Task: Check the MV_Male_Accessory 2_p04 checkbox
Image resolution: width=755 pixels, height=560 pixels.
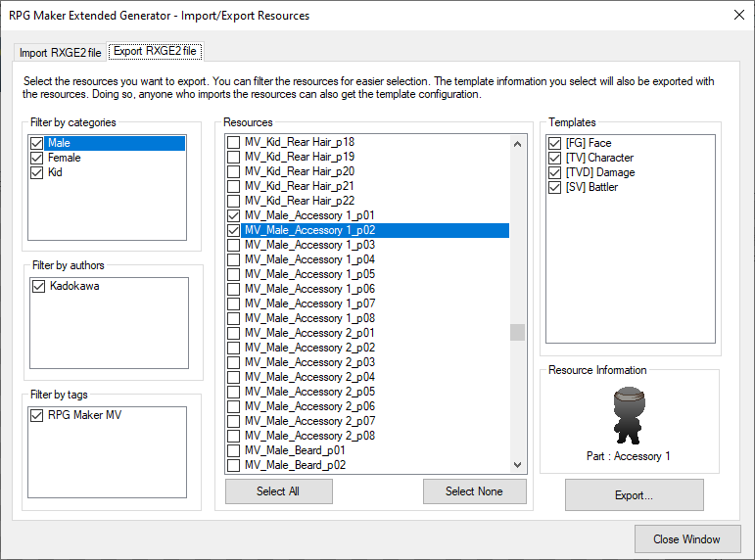Action: pyautogui.click(x=233, y=377)
